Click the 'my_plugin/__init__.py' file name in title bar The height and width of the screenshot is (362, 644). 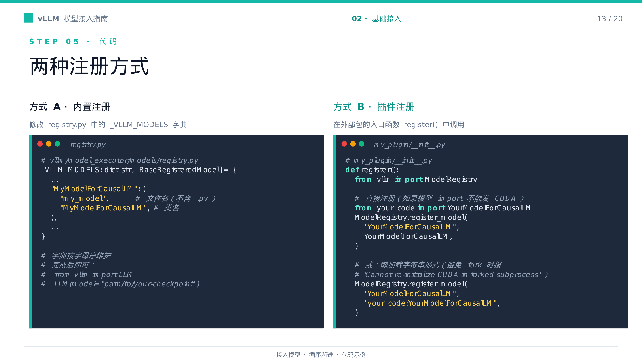pos(410,145)
